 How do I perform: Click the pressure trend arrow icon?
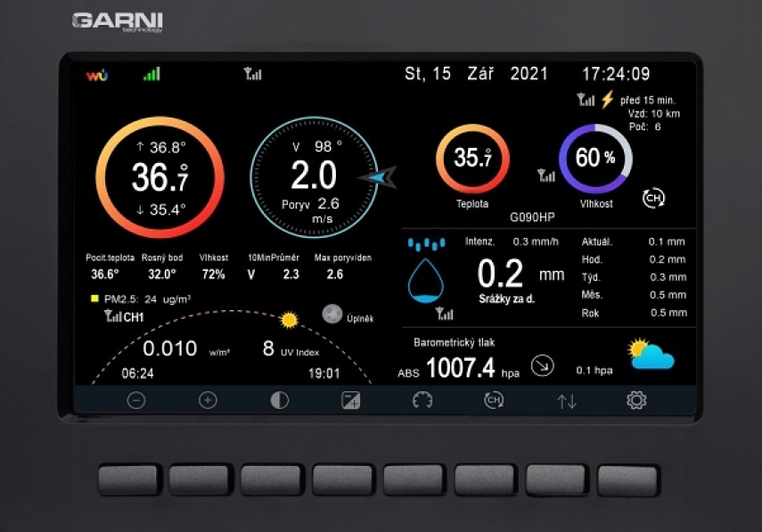(x=543, y=366)
